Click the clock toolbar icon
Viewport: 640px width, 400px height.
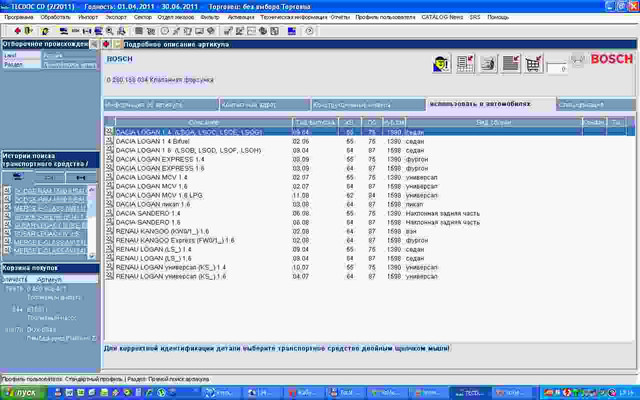point(164,31)
